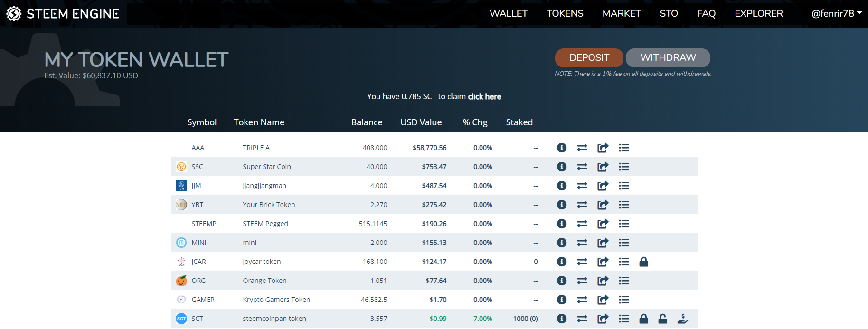Open info for SSC token

[562, 167]
